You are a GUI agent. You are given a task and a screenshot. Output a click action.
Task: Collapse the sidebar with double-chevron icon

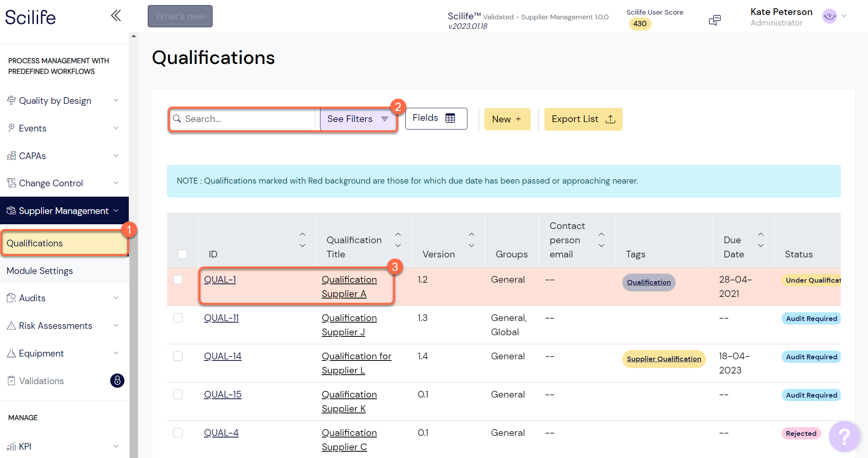point(116,16)
